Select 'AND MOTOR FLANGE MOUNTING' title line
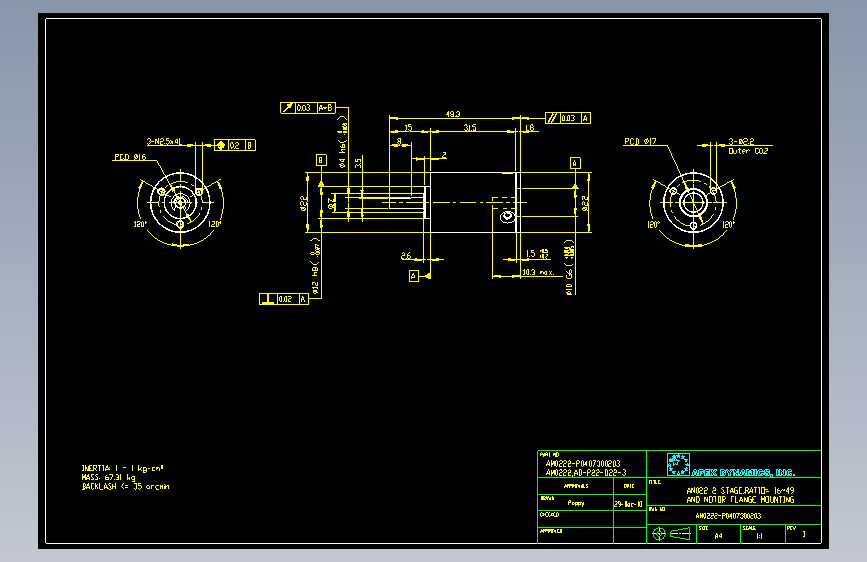The image size is (867, 562). point(740,499)
